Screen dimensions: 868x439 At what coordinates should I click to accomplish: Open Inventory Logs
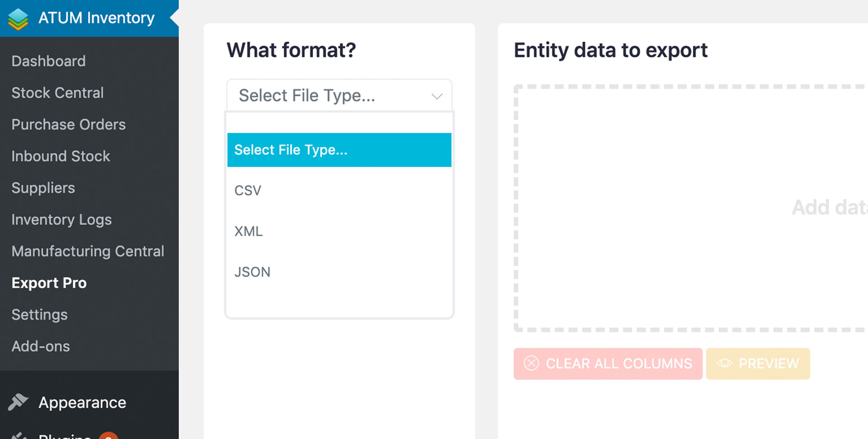point(61,220)
